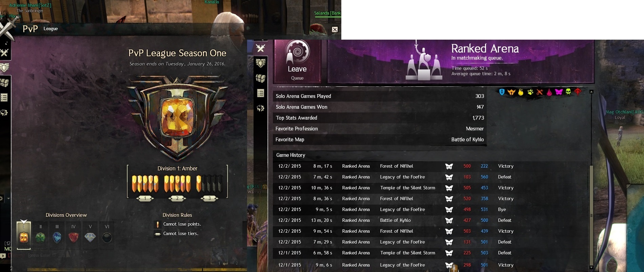Select Division II emerald badge

pos(40,237)
